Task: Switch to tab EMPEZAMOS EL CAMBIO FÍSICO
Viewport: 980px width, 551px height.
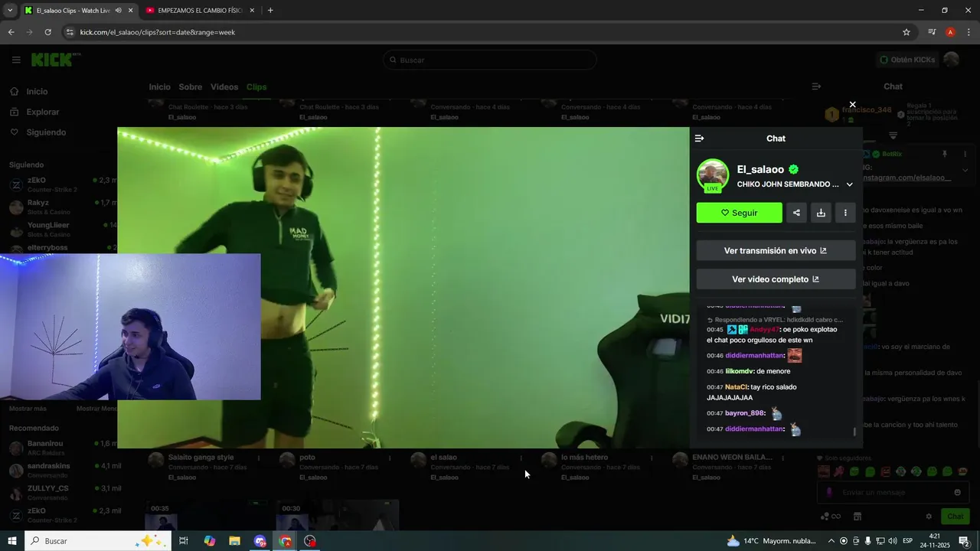Action: [x=200, y=10]
